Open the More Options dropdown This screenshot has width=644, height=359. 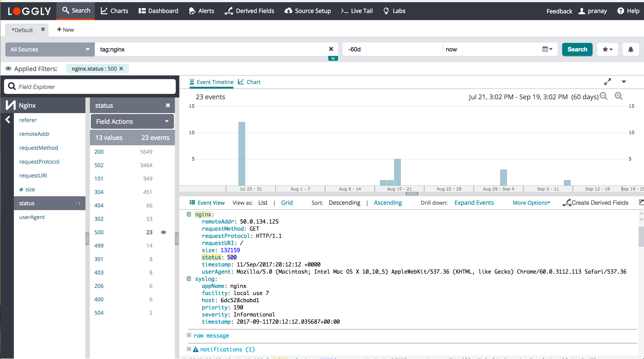[531, 203]
